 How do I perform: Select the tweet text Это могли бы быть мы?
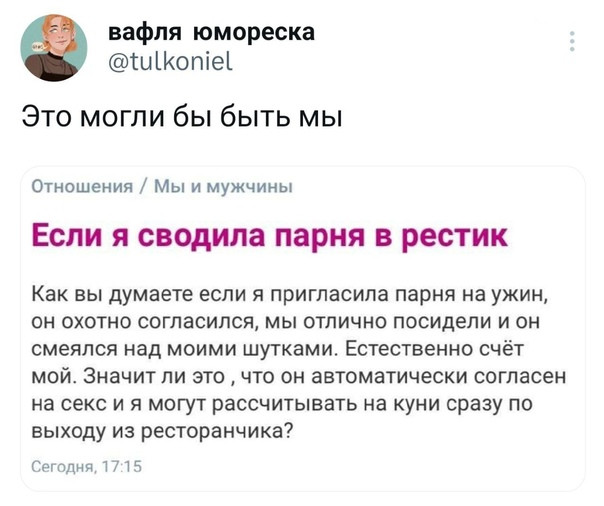(x=182, y=117)
